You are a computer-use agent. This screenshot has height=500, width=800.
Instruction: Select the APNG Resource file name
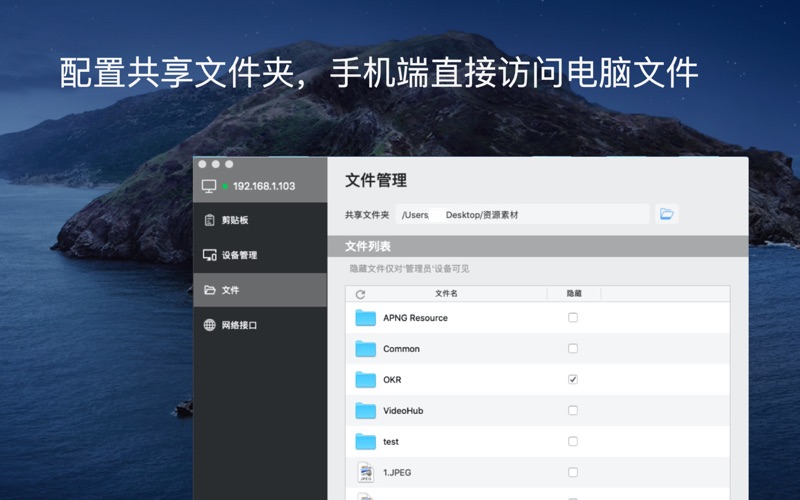click(415, 318)
